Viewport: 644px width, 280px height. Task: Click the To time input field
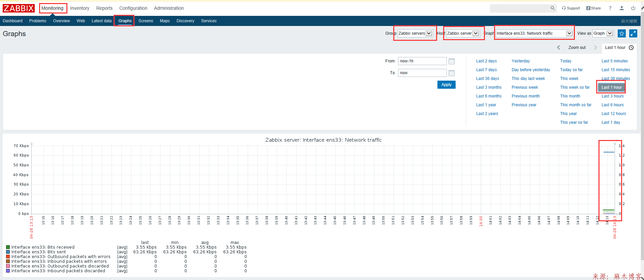coord(422,73)
